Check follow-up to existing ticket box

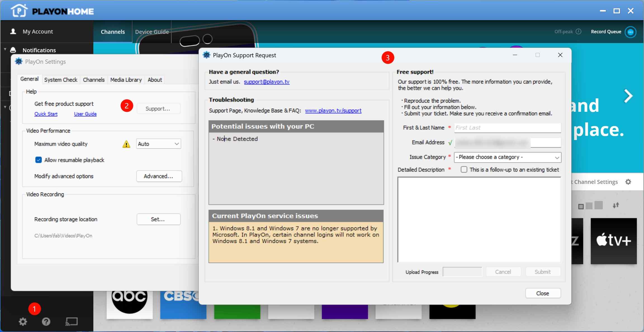click(464, 170)
